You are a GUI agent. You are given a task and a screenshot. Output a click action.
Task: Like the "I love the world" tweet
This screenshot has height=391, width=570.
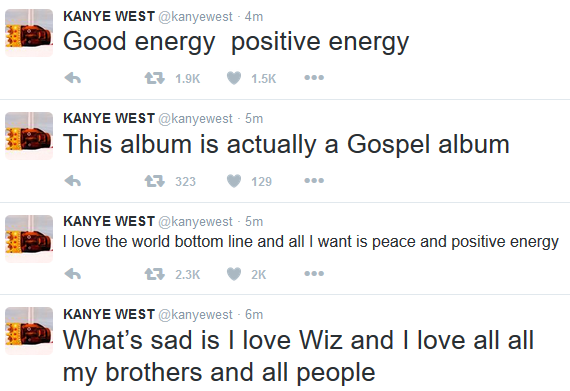click(x=234, y=274)
